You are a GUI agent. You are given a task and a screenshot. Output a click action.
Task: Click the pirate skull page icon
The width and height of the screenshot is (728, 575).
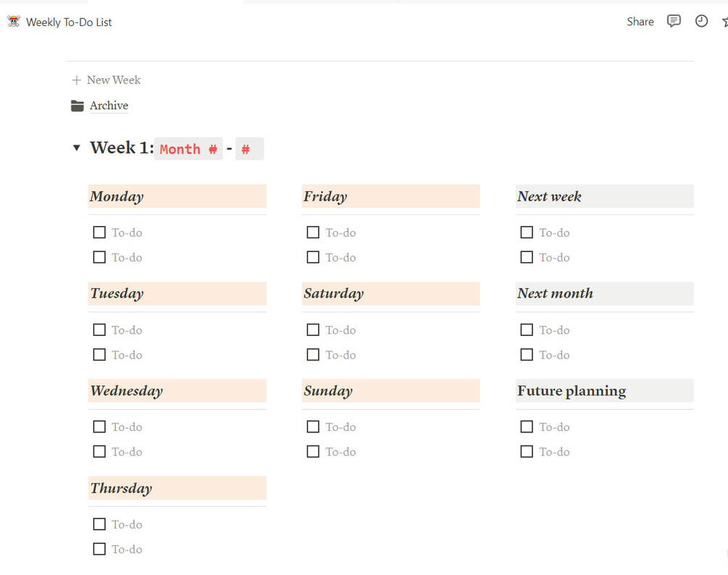[14, 22]
